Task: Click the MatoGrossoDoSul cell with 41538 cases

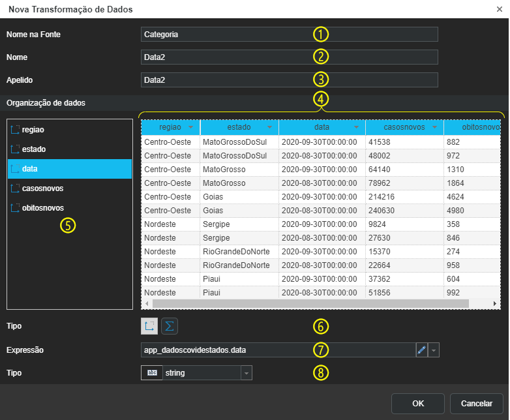Action: [239, 142]
